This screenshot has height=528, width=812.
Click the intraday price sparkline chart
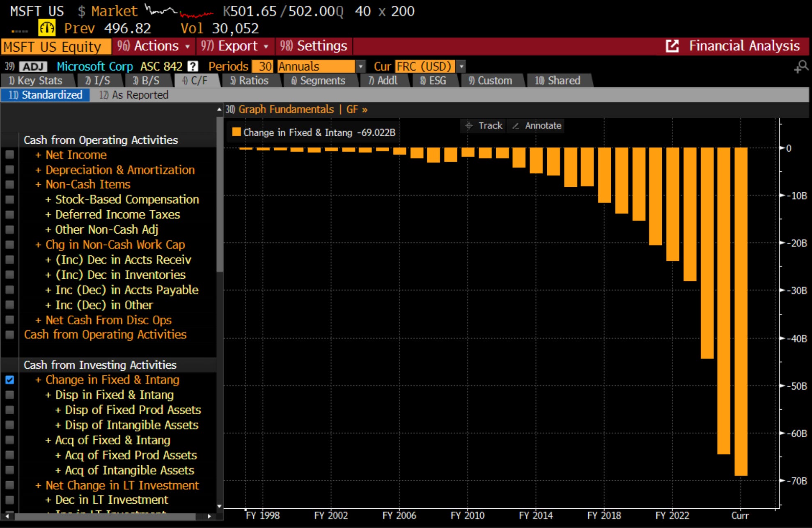[x=179, y=11]
